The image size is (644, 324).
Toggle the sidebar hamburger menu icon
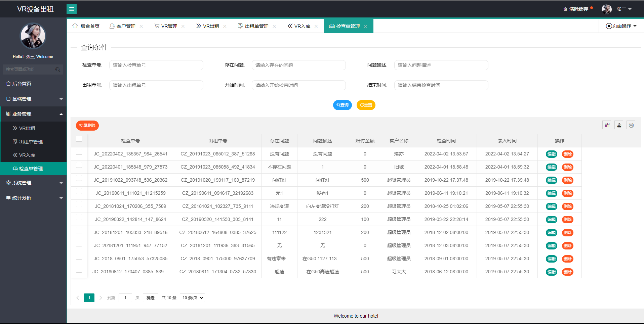click(72, 9)
